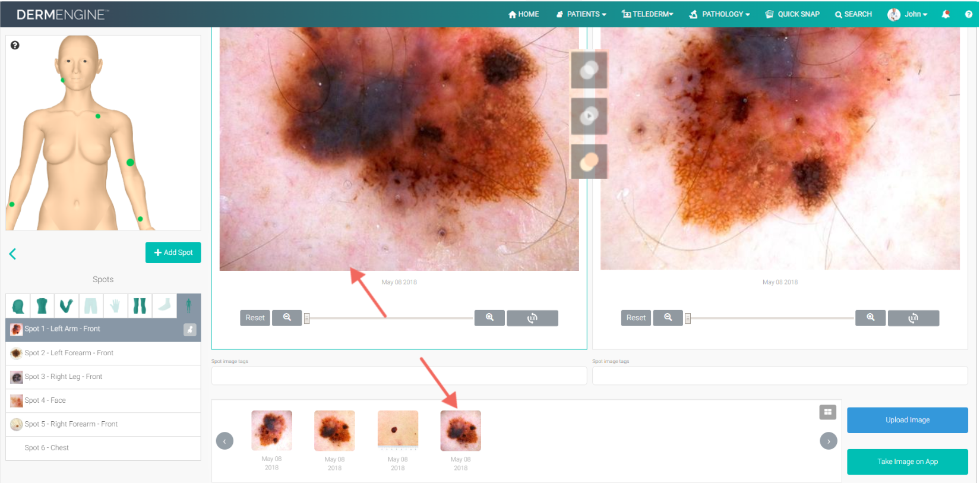
Task: Click the overlay comparison icon between images
Action: pyautogui.click(x=589, y=70)
